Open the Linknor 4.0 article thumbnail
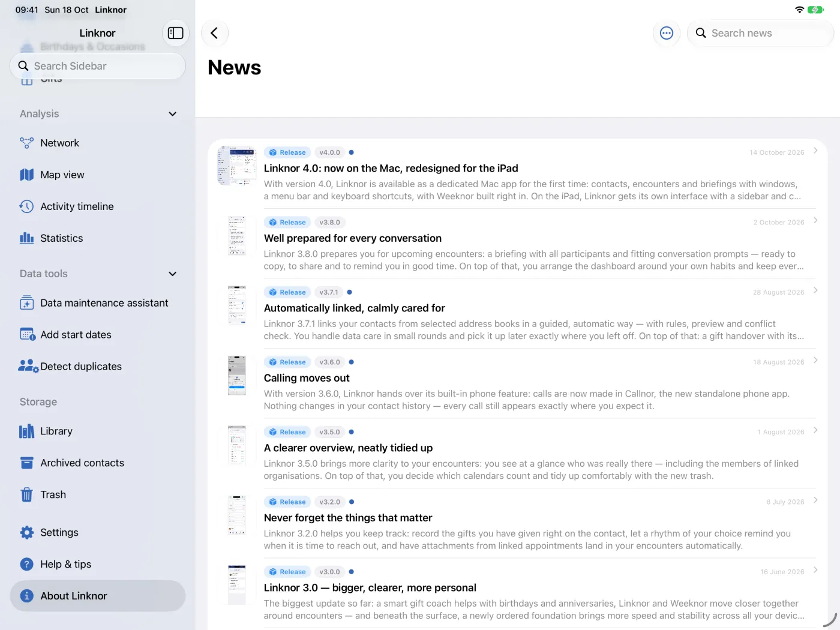Image resolution: width=840 pixels, height=630 pixels. [237, 166]
